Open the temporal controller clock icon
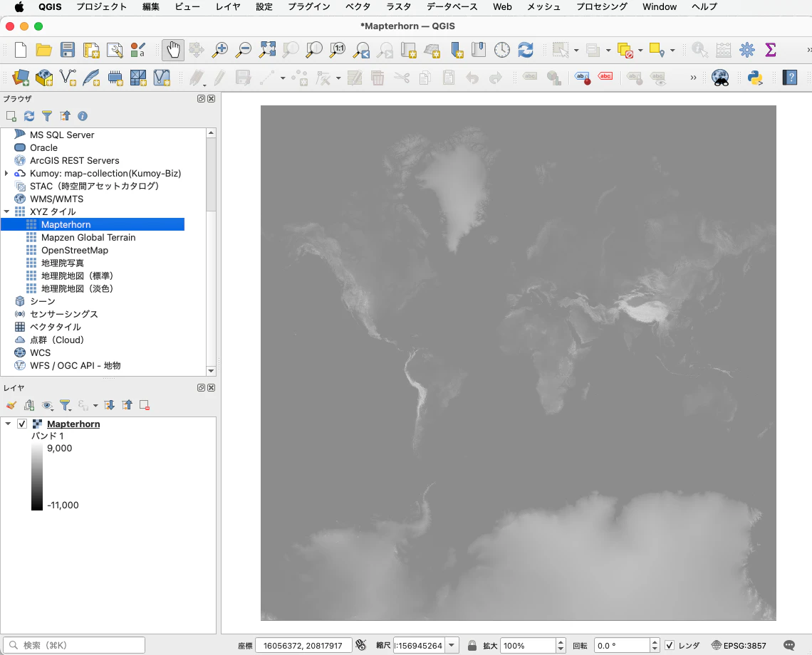This screenshot has height=655, width=812. (x=502, y=51)
